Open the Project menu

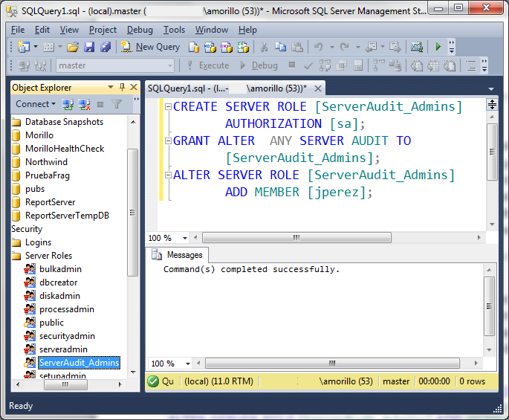(x=103, y=30)
